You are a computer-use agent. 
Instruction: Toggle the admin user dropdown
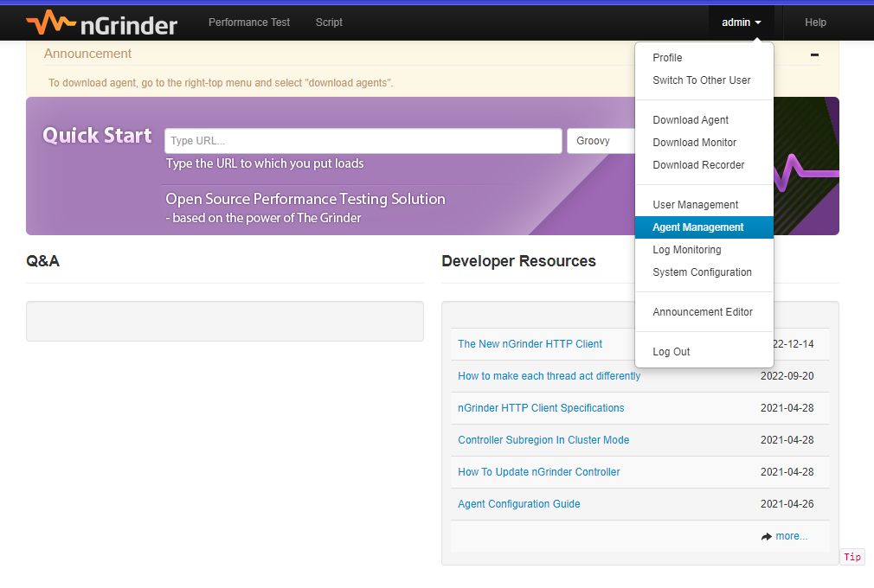pos(741,22)
